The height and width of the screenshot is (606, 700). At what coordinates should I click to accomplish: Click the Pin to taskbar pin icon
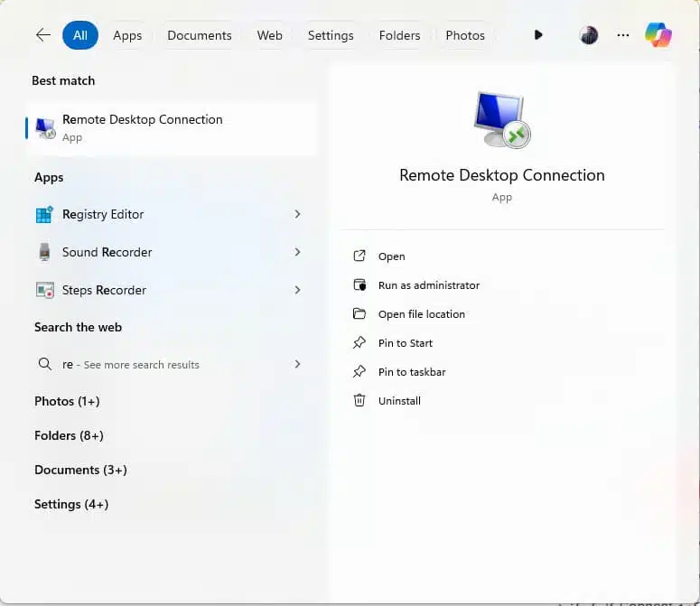(x=359, y=371)
